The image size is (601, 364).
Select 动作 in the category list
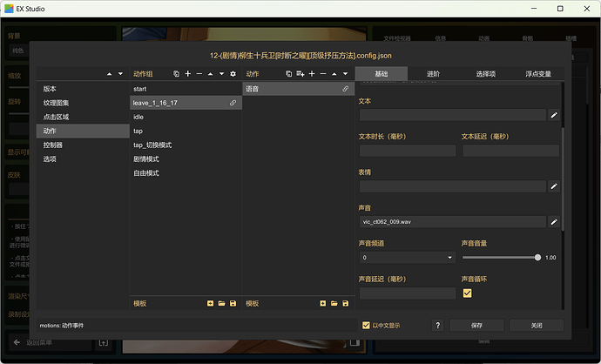coord(83,131)
